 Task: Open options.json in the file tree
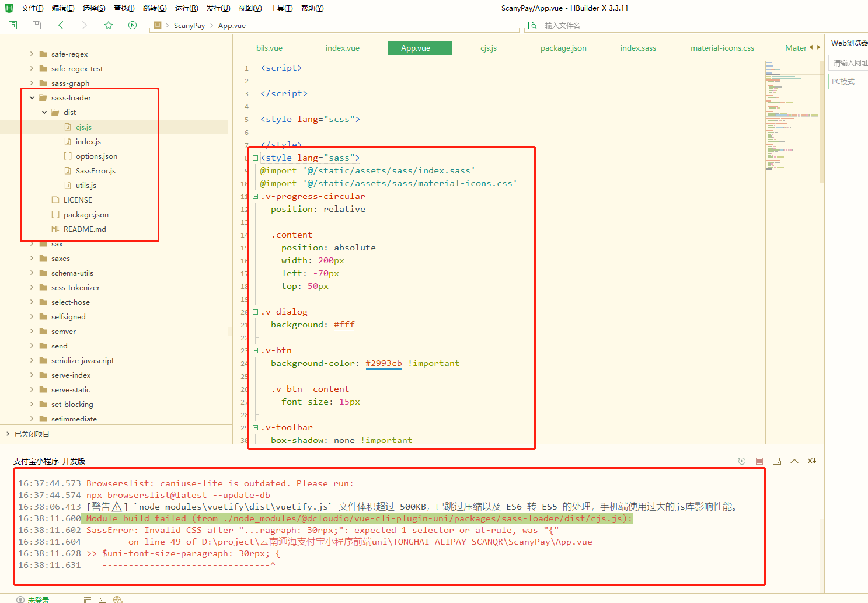click(x=96, y=156)
